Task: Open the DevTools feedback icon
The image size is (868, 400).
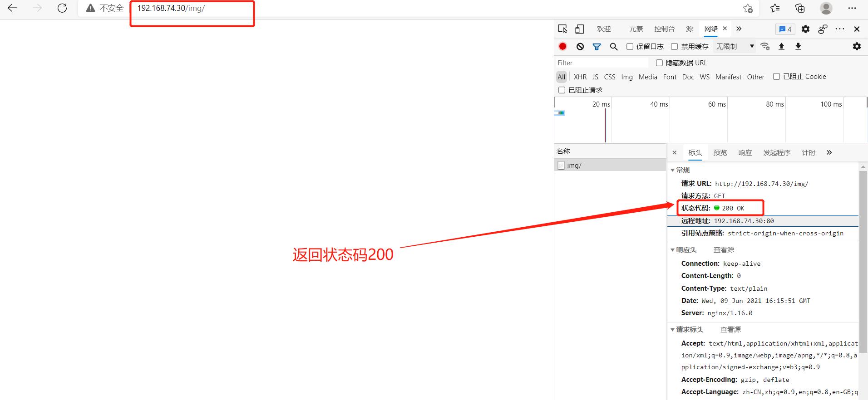Action: click(x=823, y=29)
